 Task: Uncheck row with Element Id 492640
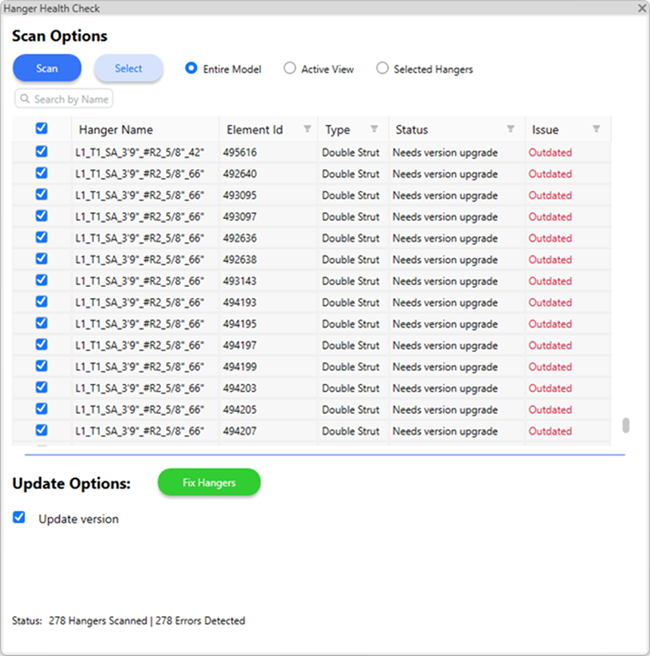pyautogui.click(x=41, y=173)
